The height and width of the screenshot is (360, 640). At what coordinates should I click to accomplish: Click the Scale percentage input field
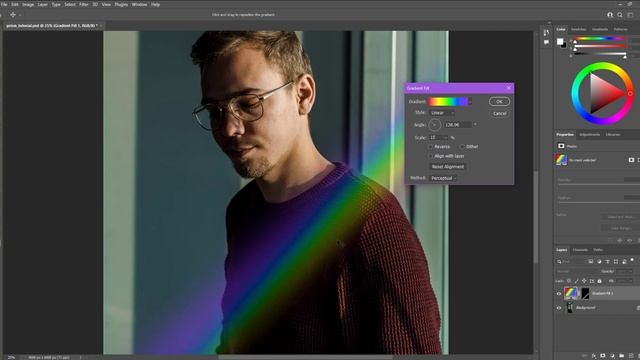pyautogui.click(x=438, y=138)
